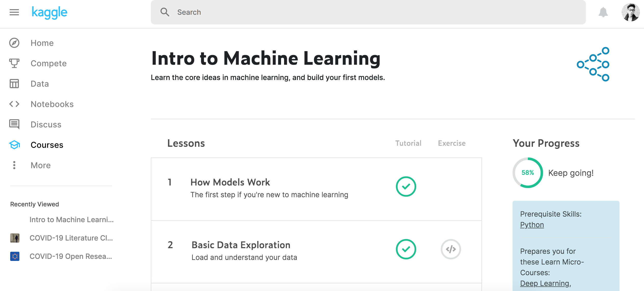This screenshot has width=644, height=291.
Task: Click the Search input field
Action: pyautogui.click(x=367, y=12)
